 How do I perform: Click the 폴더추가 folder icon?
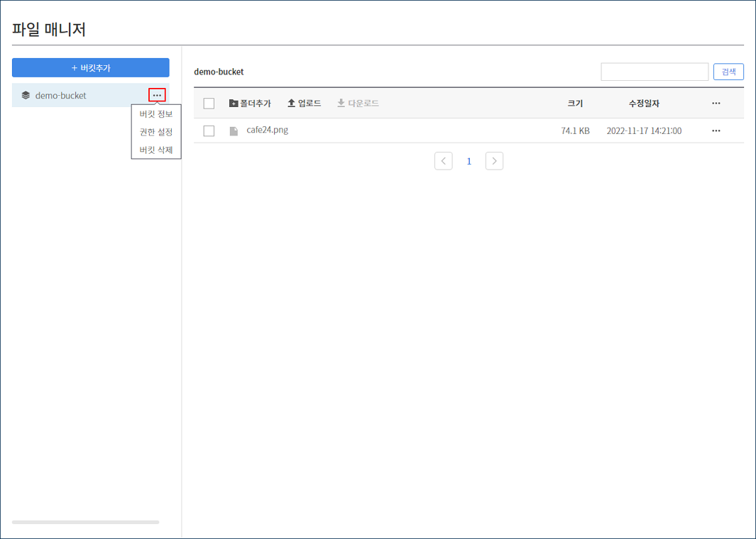pos(234,104)
